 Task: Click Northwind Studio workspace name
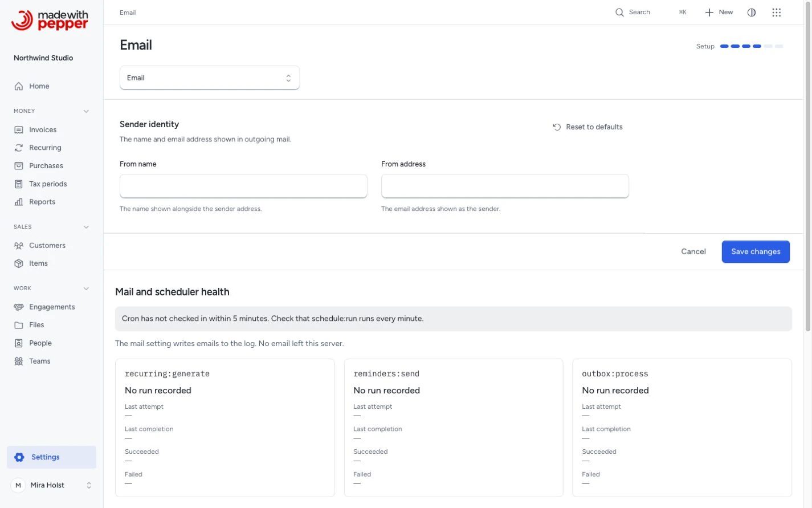point(43,58)
